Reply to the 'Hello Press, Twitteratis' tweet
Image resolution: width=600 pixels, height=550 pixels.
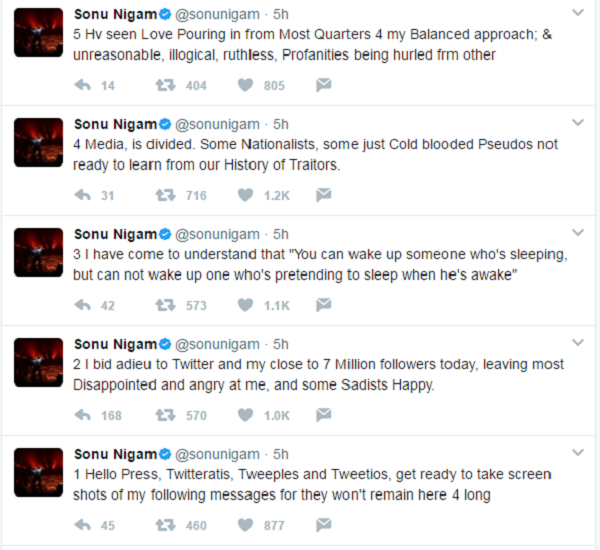[x=83, y=525]
